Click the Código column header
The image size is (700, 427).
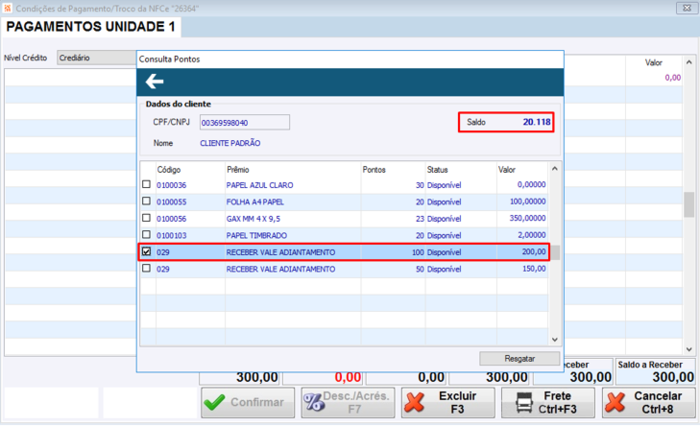point(169,170)
